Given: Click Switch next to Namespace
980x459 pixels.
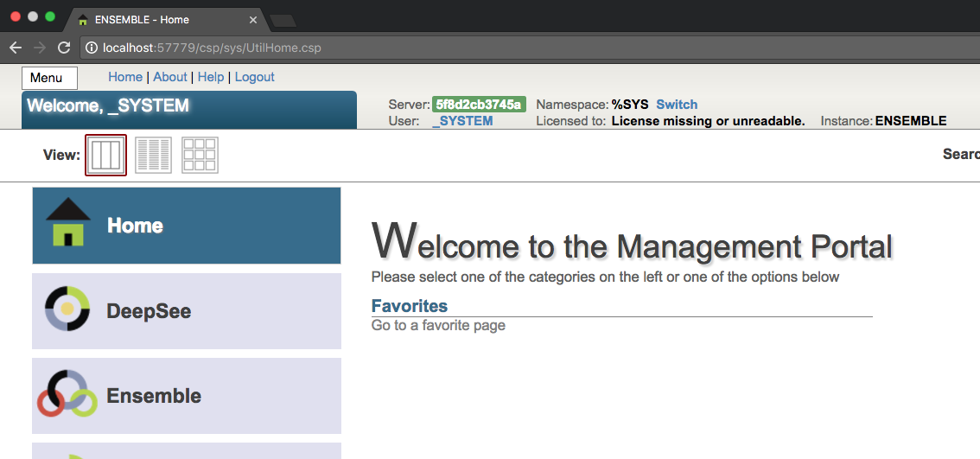Looking at the screenshot, I should tap(677, 105).
